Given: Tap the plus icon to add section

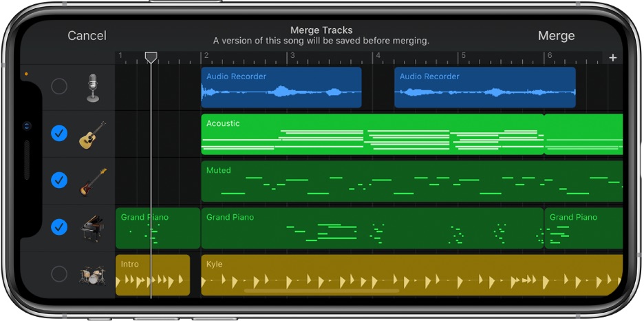Looking at the screenshot, I should click(x=613, y=58).
